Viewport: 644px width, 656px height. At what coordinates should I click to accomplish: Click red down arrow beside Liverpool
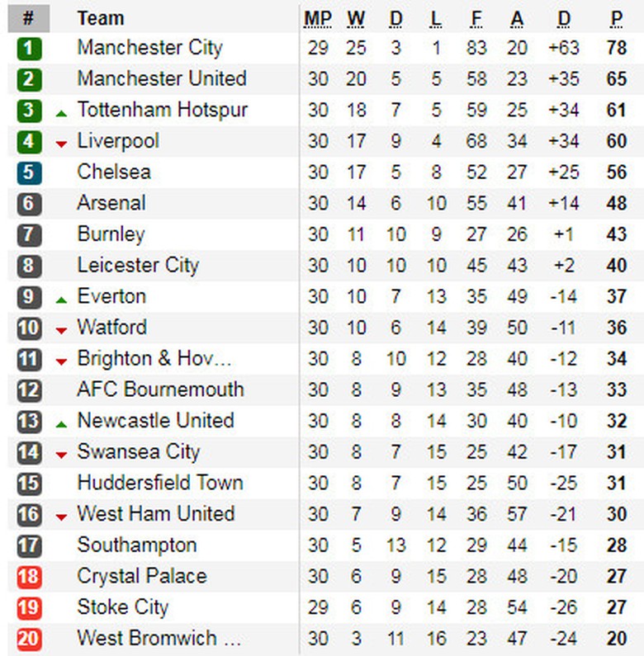pos(61,144)
